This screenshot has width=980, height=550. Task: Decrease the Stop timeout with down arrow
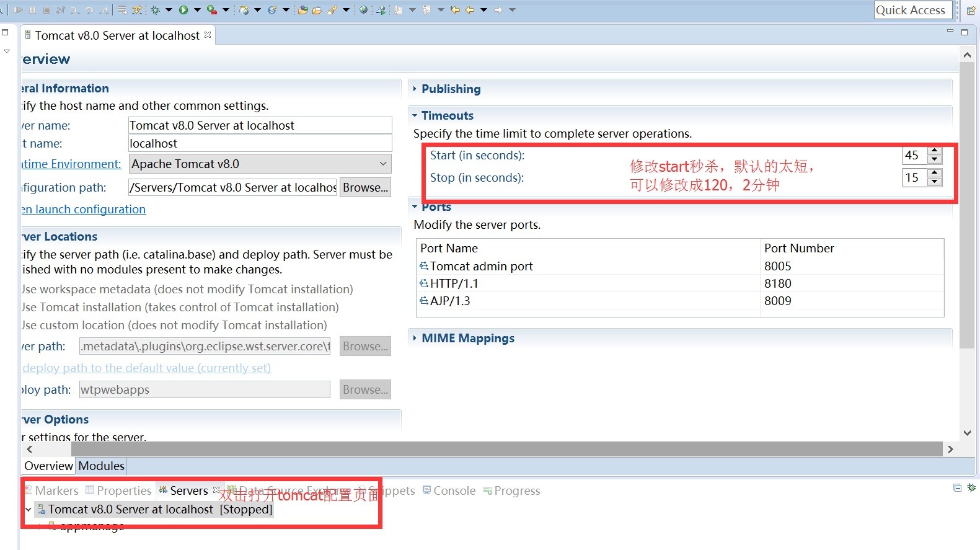[x=935, y=182]
